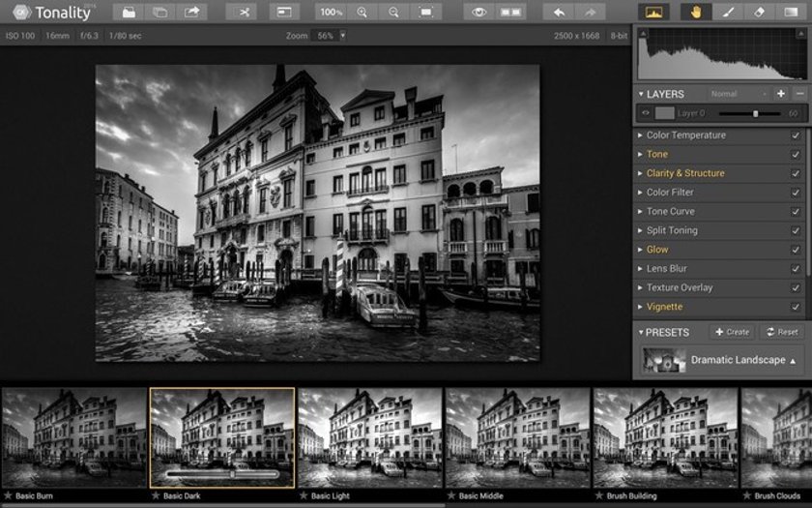
Task: Remove layer with minus button
Action: click(x=800, y=94)
